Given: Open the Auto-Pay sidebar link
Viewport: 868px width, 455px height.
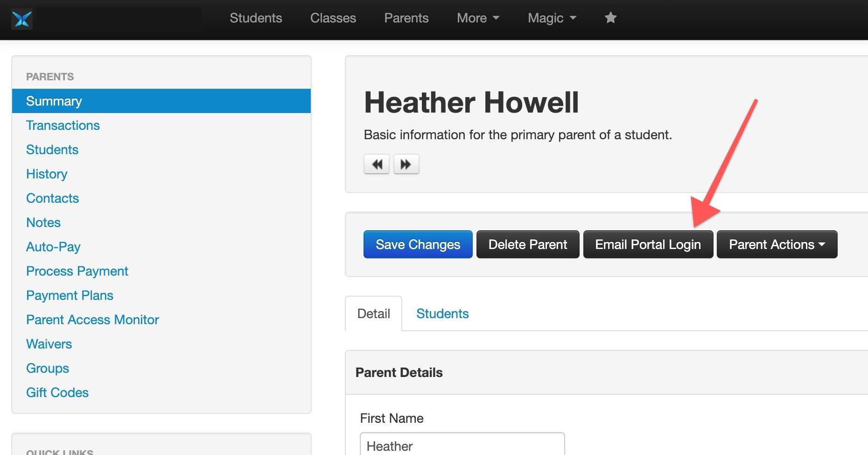Looking at the screenshot, I should (x=53, y=247).
